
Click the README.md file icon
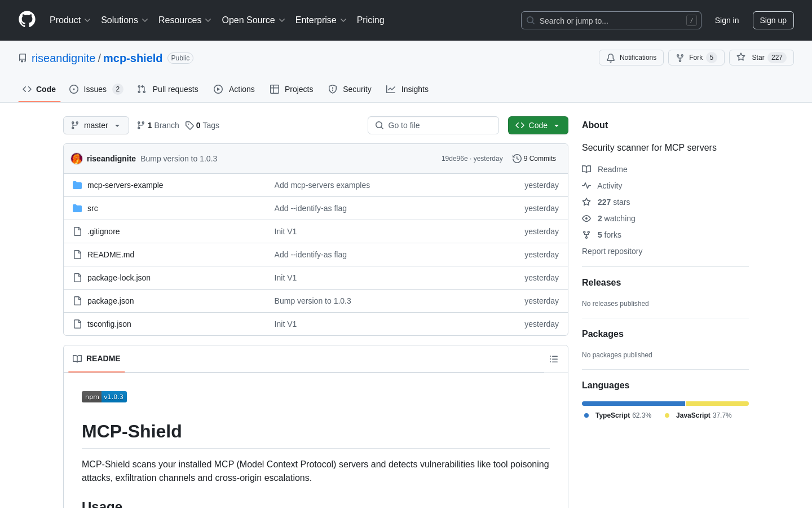77,255
